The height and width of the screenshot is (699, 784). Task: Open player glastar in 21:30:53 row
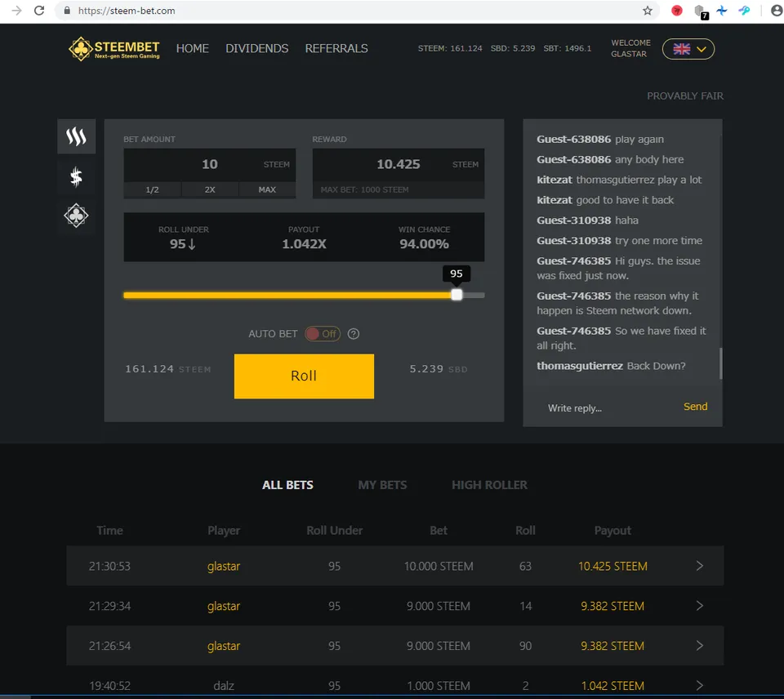[224, 566]
